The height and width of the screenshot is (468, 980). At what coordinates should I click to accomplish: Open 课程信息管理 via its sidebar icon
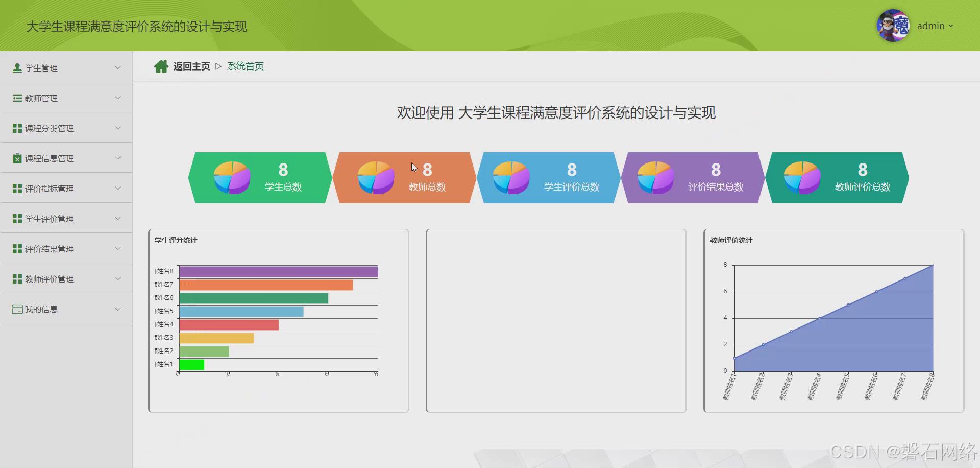pyautogui.click(x=17, y=158)
